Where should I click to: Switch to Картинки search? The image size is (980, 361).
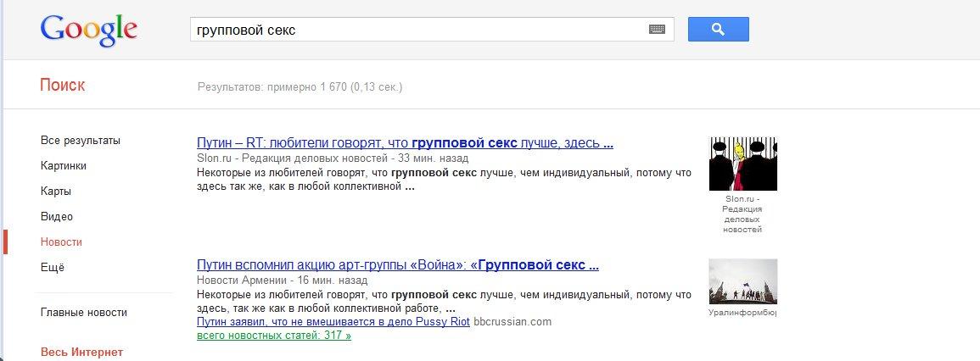coord(64,166)
